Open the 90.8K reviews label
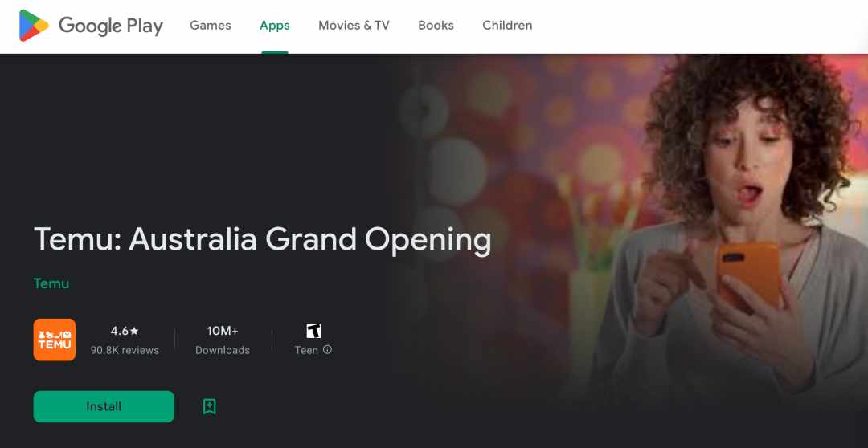This screenshot has width=868, height=448. point(125,350)
